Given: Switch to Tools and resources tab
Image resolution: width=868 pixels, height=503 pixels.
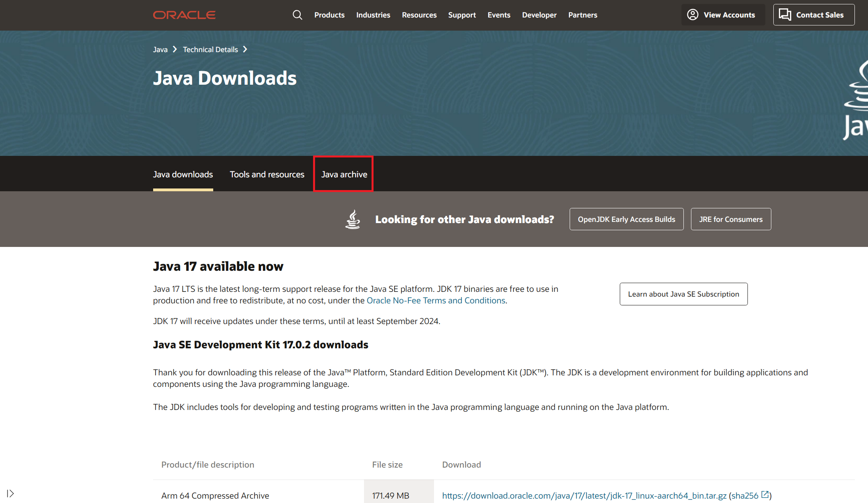Looking at the screenshot, I should pos(267,175).
